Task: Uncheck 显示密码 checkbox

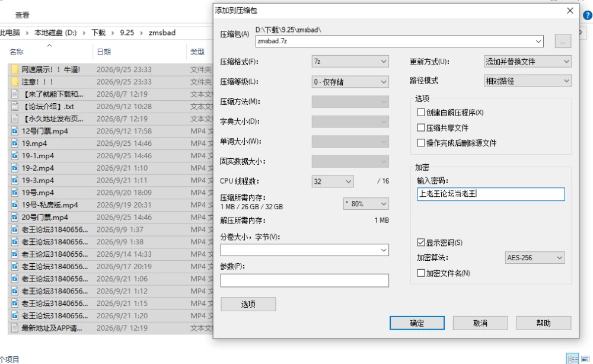Action: click(420, 242)
